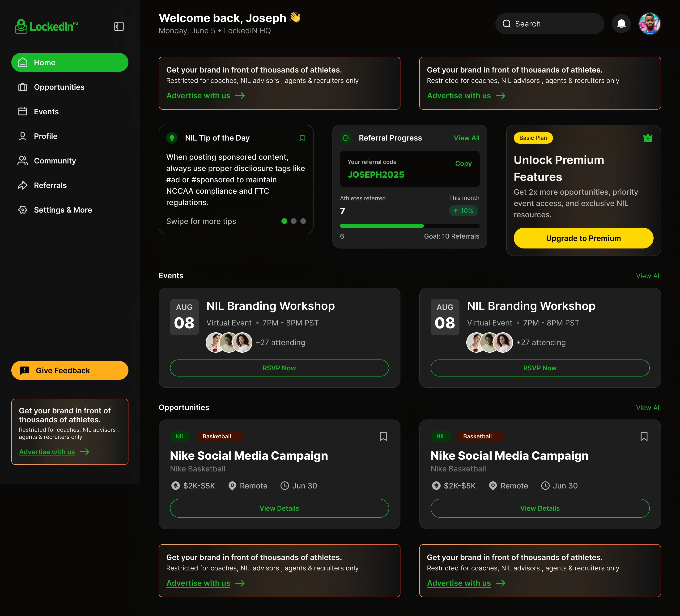Navigate to Profile in the sidebar
This screenshot has height=616, width=680.
point(70,136)
